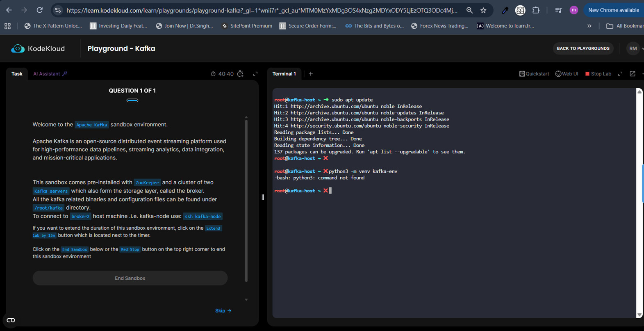Open the Web UI

click(x=567, y=74)
